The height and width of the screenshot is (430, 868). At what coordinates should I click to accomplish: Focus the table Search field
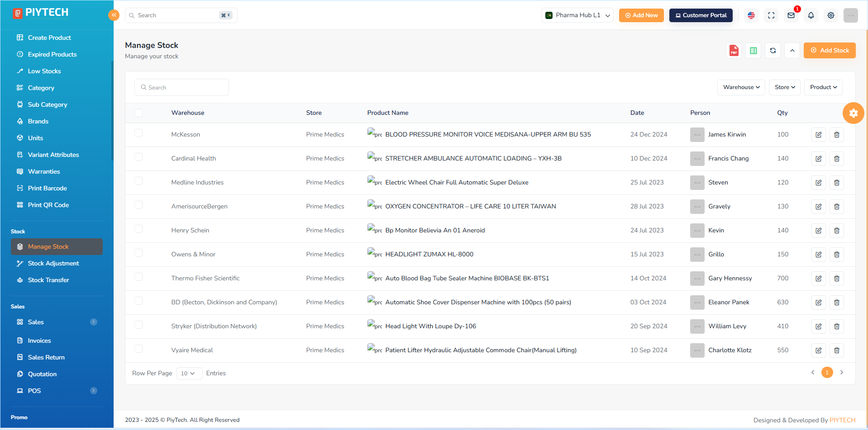181,87
